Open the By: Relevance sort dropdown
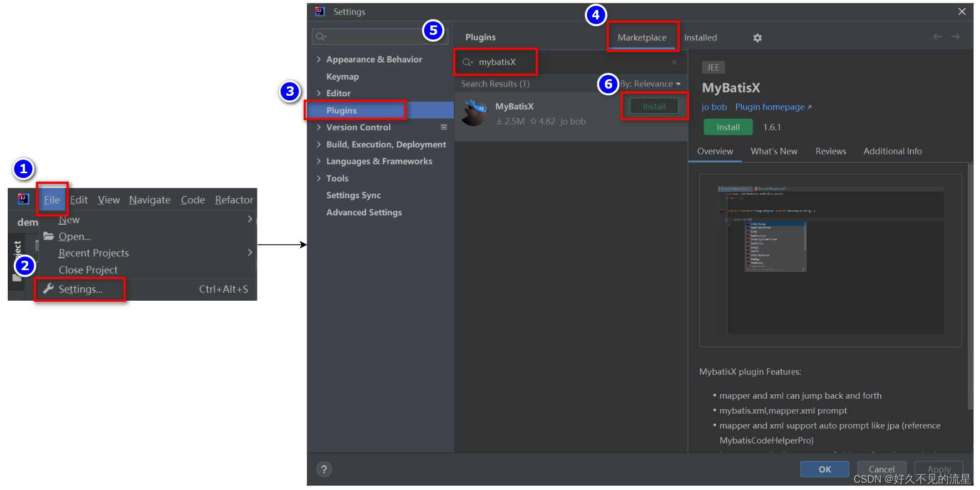 (650, 84)
